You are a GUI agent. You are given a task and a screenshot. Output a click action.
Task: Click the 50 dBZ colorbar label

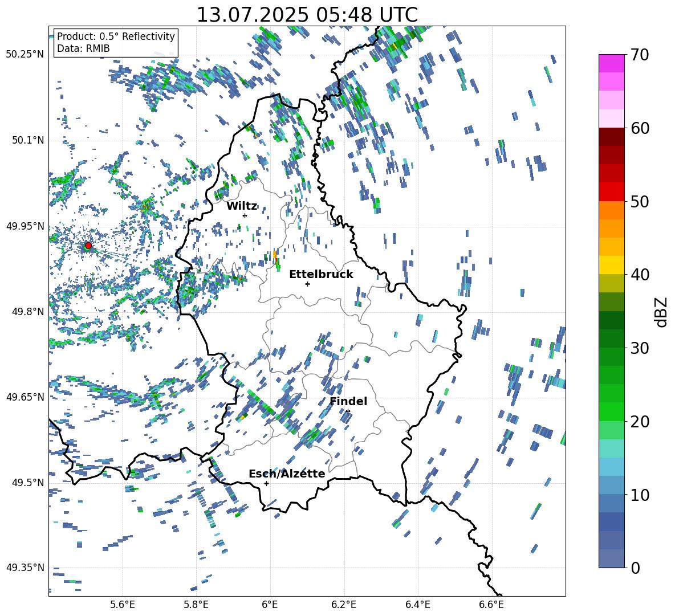click(640, 201)
